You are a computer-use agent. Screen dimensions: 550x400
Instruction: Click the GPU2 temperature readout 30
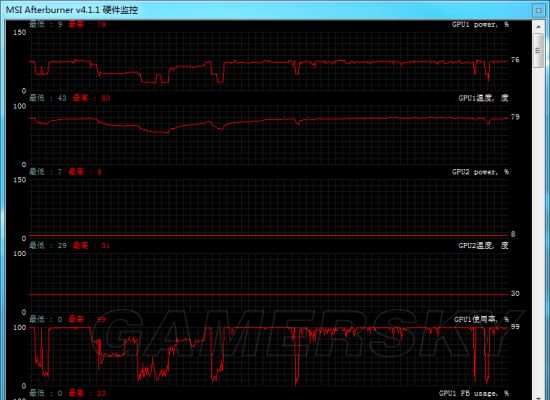tap(515, 293)
